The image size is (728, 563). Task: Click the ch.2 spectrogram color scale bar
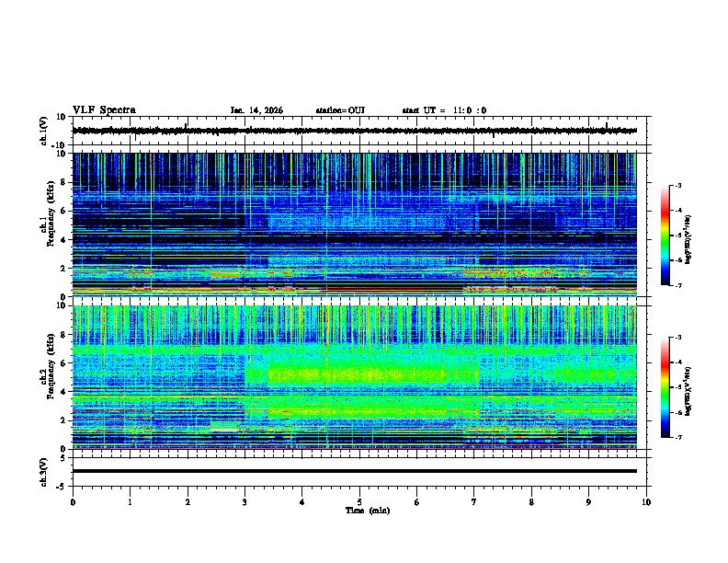pos(665,387)
